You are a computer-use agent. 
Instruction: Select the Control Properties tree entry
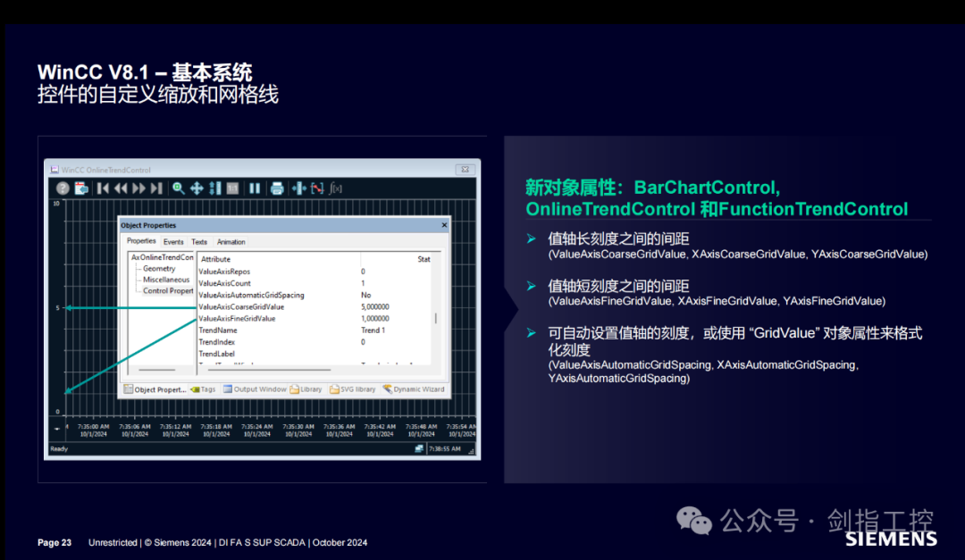click(x=168, y=290)
